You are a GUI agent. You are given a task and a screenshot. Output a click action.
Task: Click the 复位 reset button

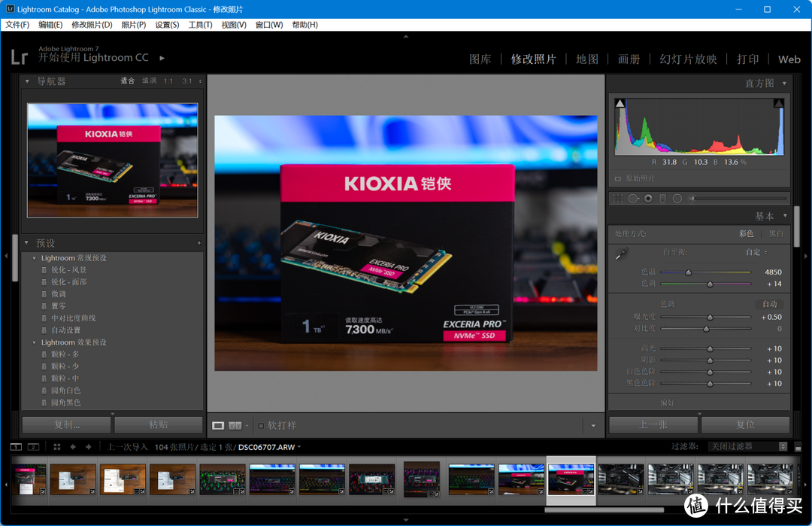click(x=744, y=424)
